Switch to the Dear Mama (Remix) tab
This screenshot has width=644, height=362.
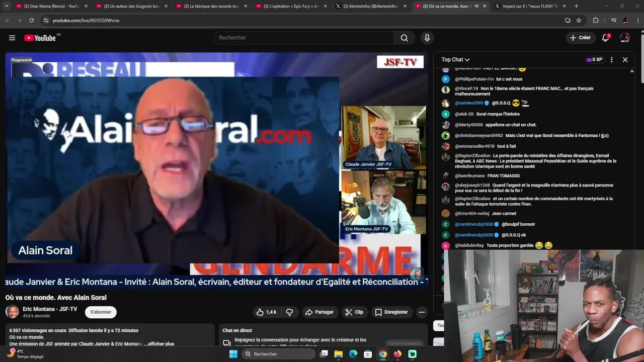[48, 6]
